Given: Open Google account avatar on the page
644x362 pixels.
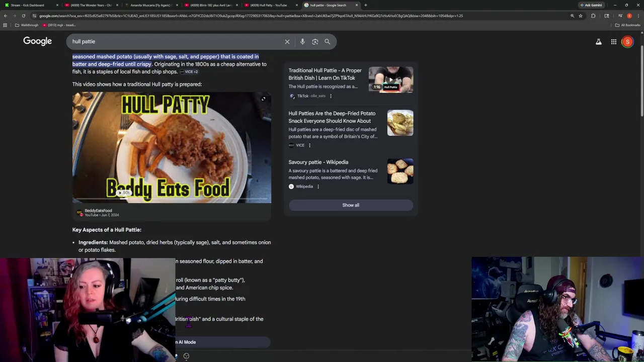Looking at the screenshot, I should pos(627,42).
